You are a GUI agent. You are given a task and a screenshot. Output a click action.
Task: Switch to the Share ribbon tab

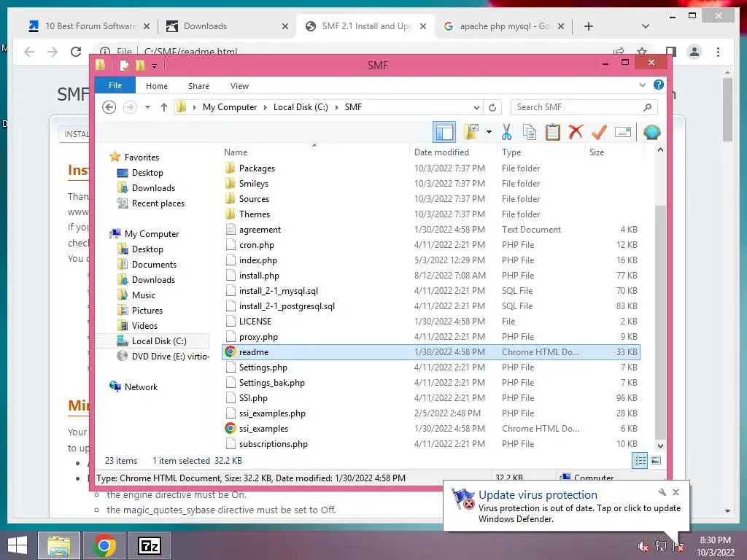tap(198, 86)
